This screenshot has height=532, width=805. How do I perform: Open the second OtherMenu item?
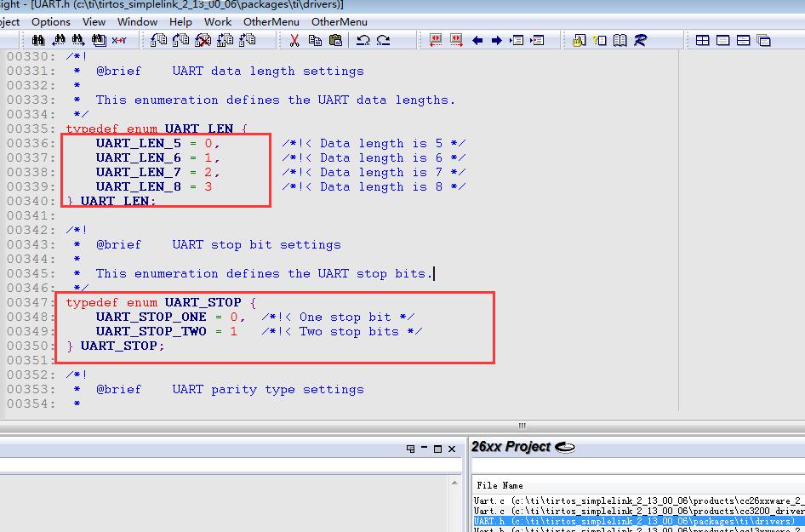tap(340, 22)
